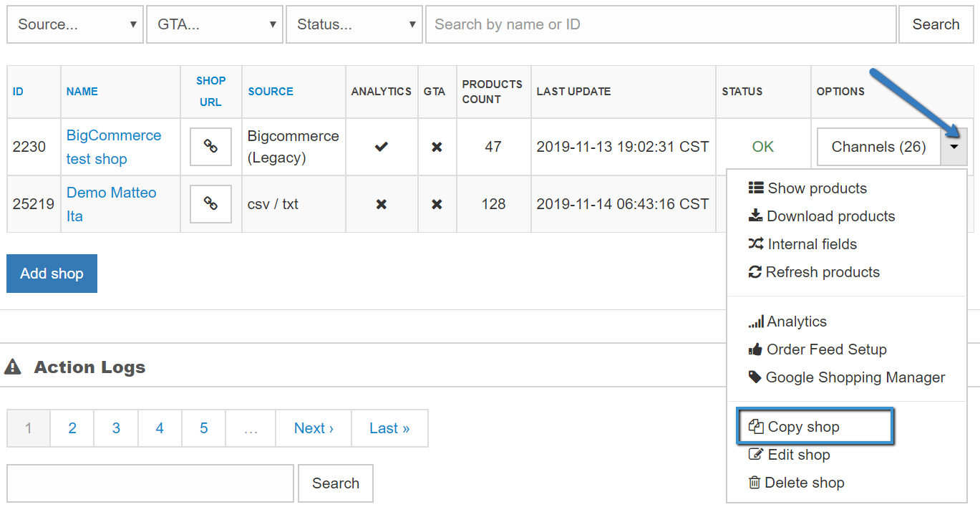
Task: Go to Action Logs page 3
Action: point(116,428)
